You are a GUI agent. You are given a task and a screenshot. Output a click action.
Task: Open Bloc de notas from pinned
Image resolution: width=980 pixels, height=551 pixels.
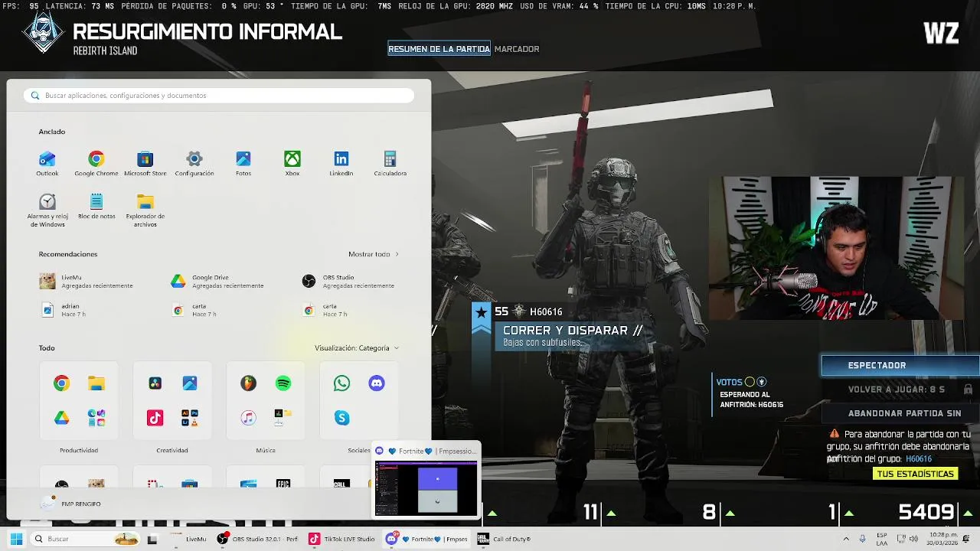click(x=96, y=207)
